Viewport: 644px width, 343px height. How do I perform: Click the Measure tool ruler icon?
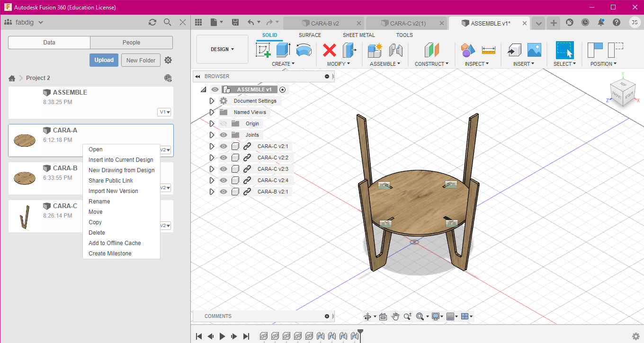pyautogui.click(x=488, y=50)
